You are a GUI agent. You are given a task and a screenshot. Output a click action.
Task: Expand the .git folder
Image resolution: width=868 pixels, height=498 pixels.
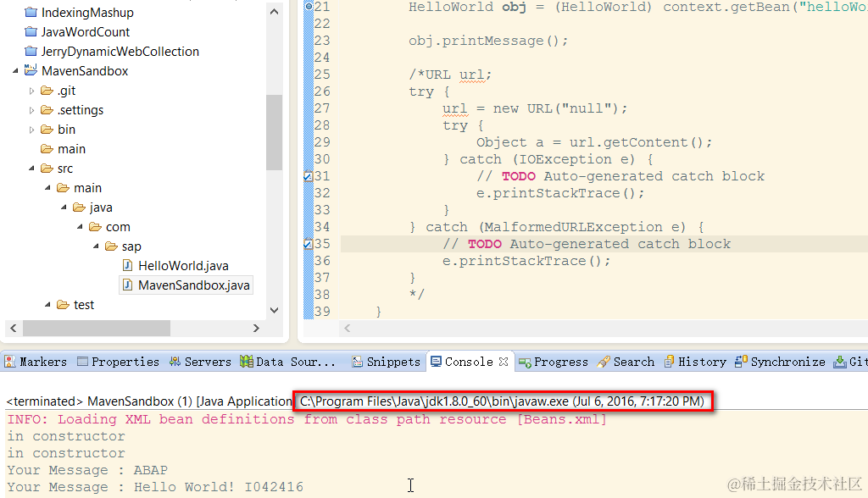[x=31, y=91]
